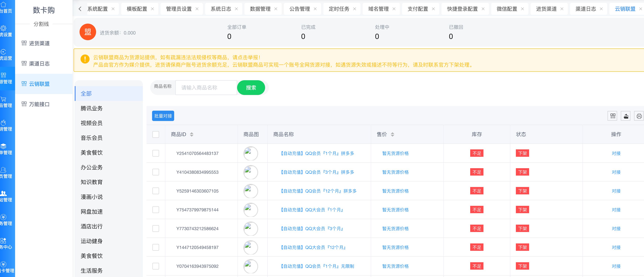Click the 下架 badge for Y7547379979875144
This screenshot has height=277, width=644.
click(522, 210)
